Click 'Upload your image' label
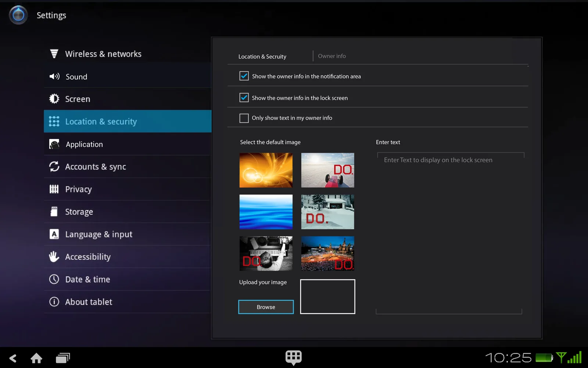 263,282
